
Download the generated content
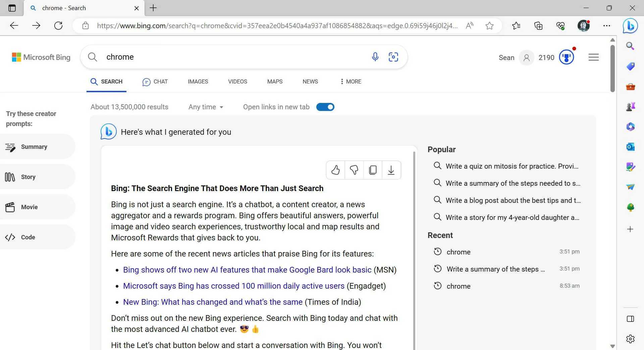click(391, 170)
